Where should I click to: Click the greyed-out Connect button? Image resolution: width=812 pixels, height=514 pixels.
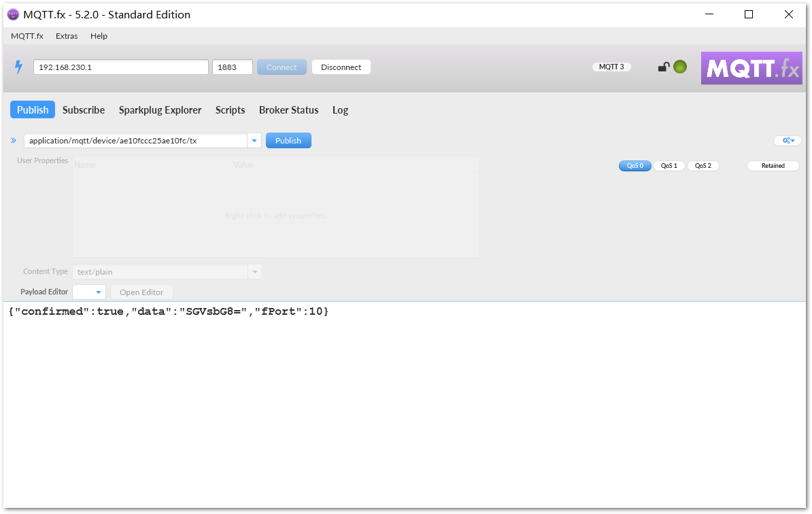point(282,67)
